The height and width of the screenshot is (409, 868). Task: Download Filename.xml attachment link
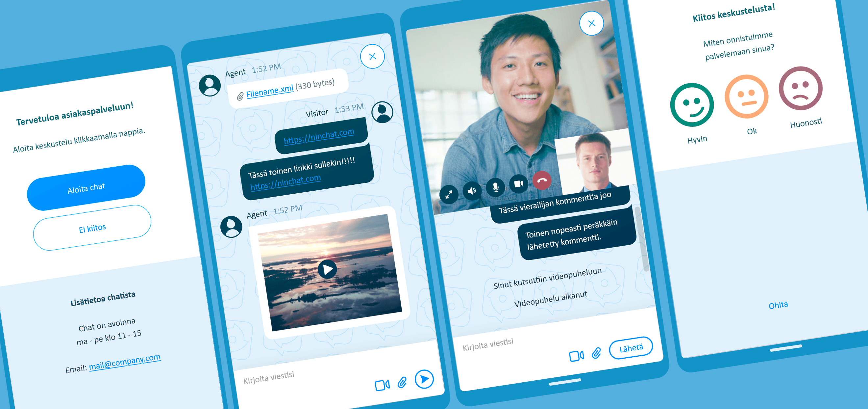270,91
